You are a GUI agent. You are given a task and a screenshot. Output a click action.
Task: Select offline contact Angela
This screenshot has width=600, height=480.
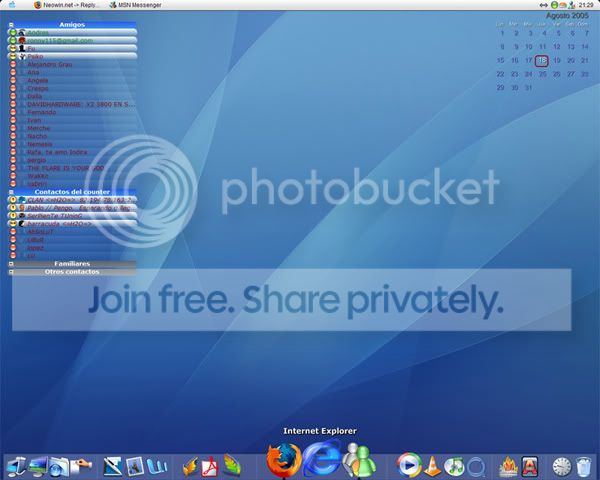[x=72, y=80]
